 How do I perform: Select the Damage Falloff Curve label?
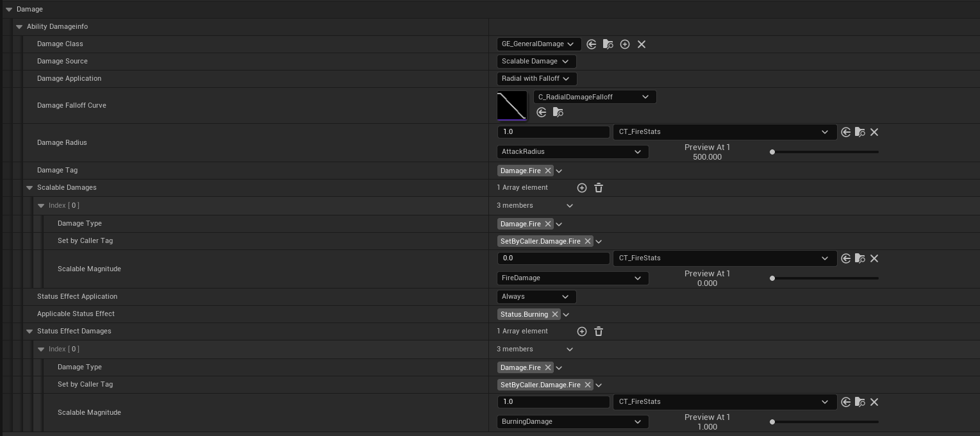[72, 106]
